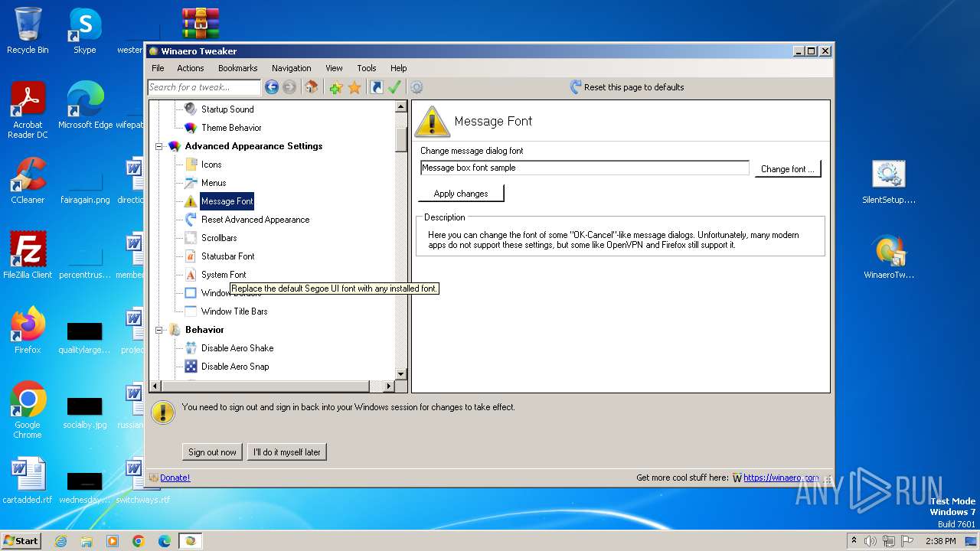Open CCleaner desktop shortcut
980x551 pixels.
28,181
